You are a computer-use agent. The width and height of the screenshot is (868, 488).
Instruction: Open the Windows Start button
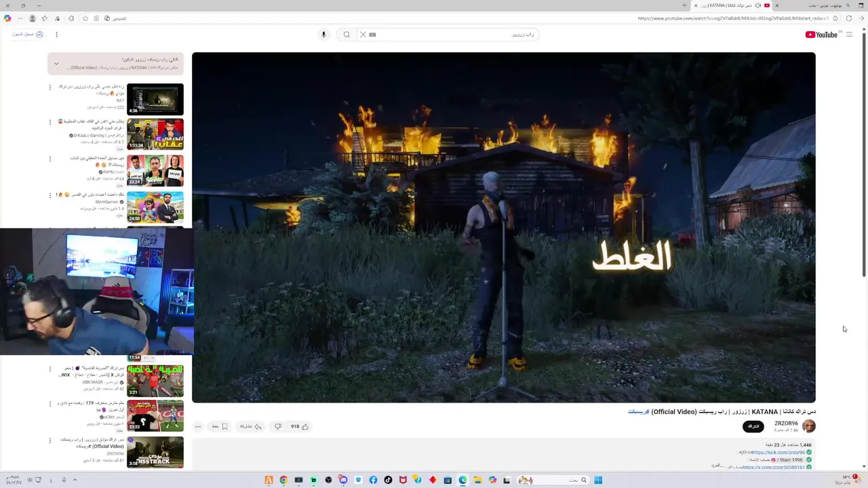click(x=598, y=480)
